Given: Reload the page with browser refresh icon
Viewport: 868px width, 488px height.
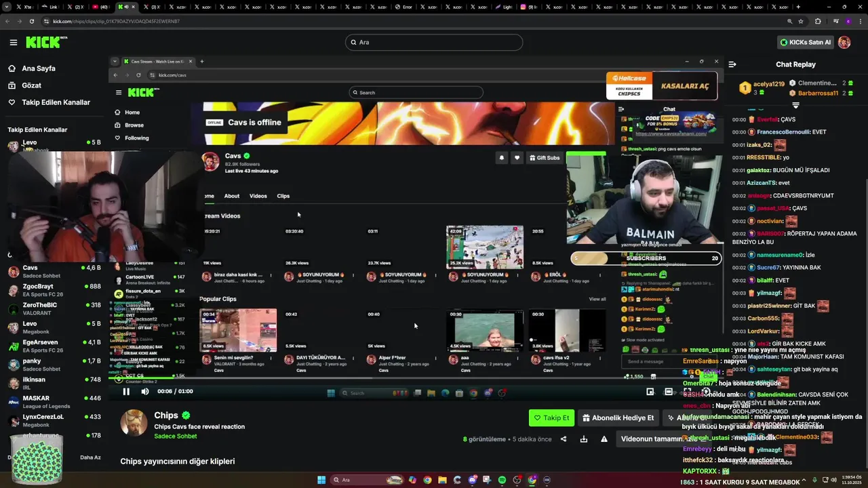Looking at the screenshot, I should (32, 21).
